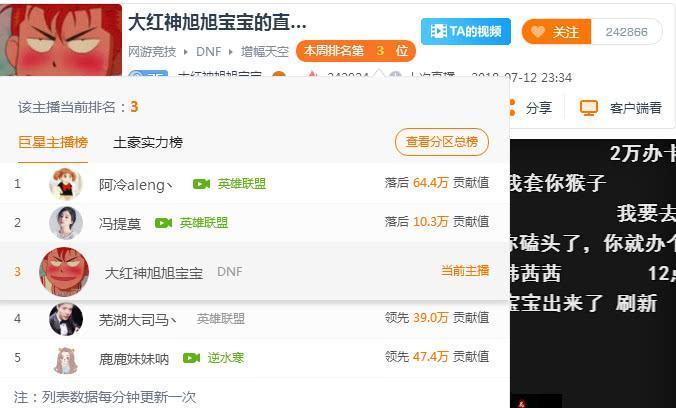Click rank number 1 in list
676x408 pixels.
[x=17, y=184]
